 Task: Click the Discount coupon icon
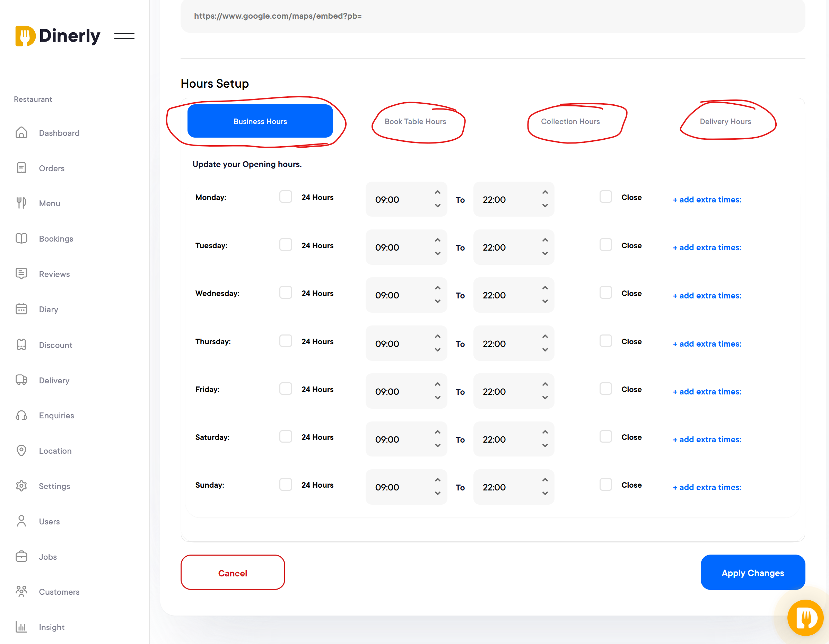tap(21, 345)
